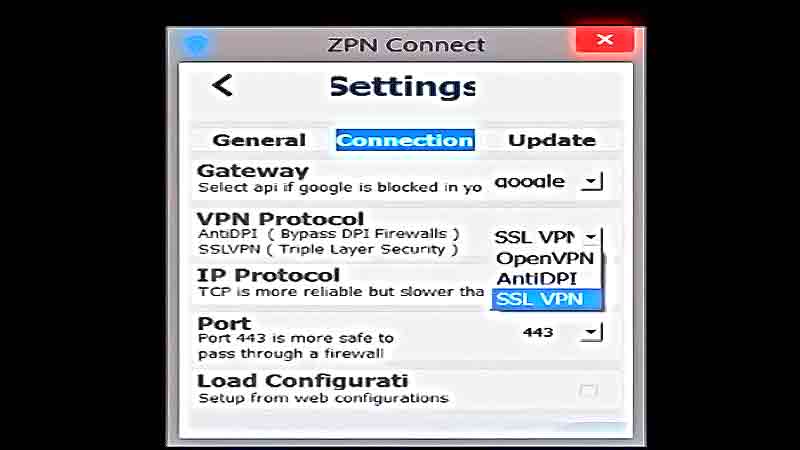Click the blue ZPN shield logo
The height and width of the screenshot is (450, 800).
(x=196, y=44)
